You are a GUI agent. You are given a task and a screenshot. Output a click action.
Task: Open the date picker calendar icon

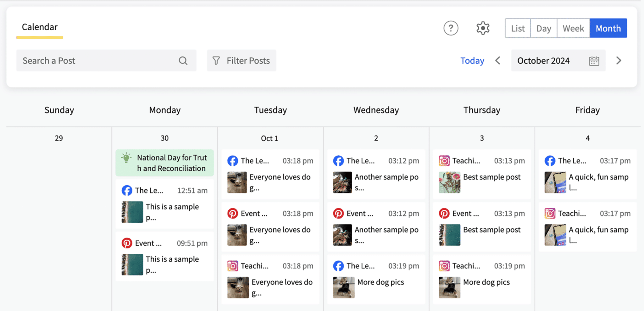[x=594, y=61]
